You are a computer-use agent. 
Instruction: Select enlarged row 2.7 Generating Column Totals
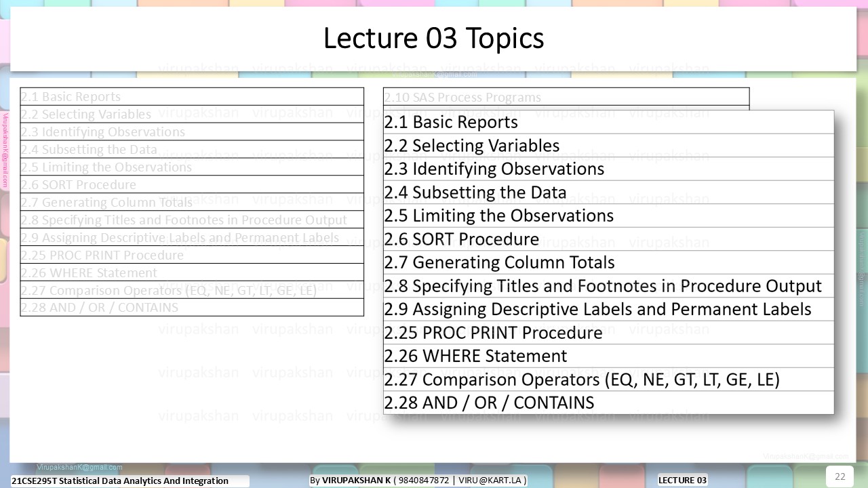tap(608, 262)
